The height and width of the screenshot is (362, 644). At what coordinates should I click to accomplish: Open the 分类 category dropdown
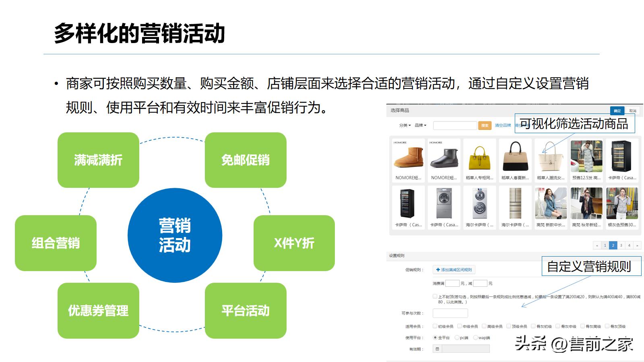tap(405, 125)
